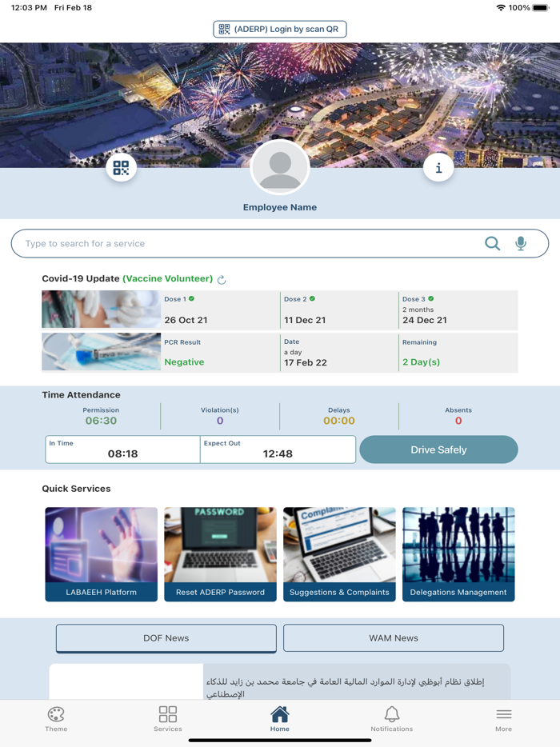Tap the Dose 1 green checkmark

(191, 298)
